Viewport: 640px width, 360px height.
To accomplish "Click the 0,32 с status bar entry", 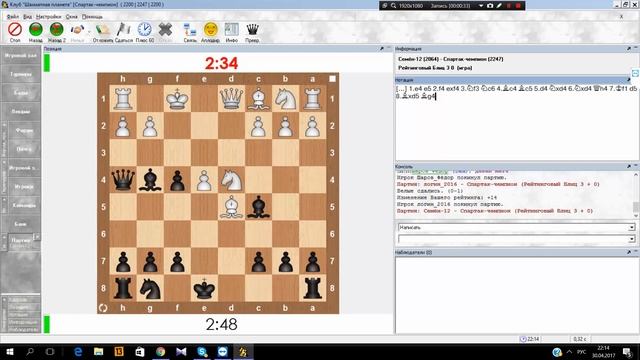I will tap(580, 339).
